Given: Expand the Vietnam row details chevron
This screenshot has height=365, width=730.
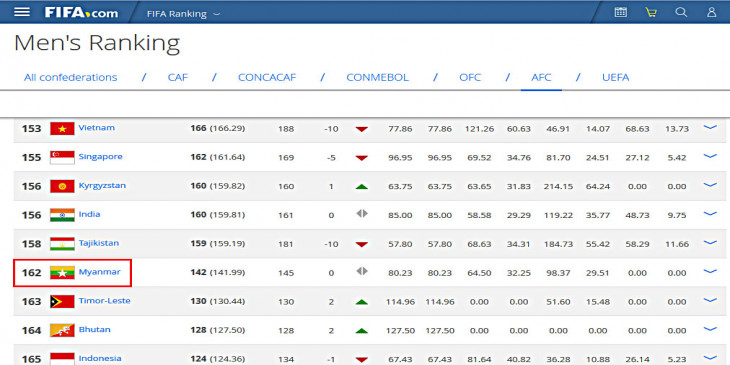Looking at the screenshot, I should click(710, 127).
